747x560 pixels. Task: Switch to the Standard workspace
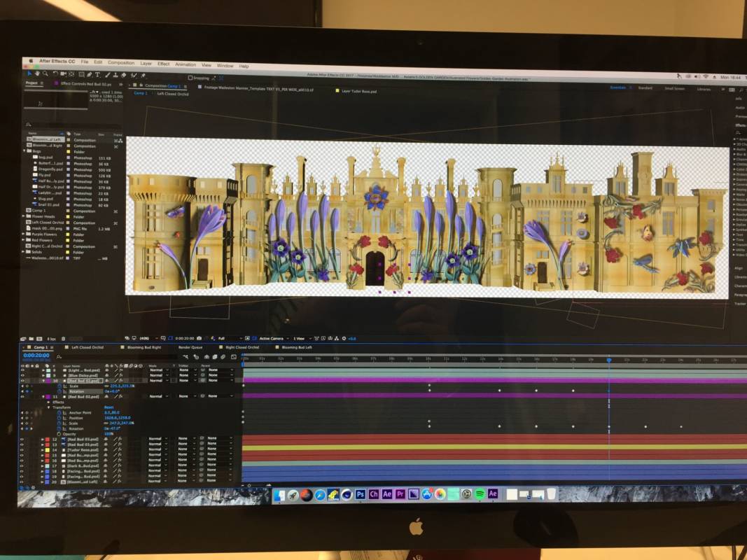pos(644,88)
